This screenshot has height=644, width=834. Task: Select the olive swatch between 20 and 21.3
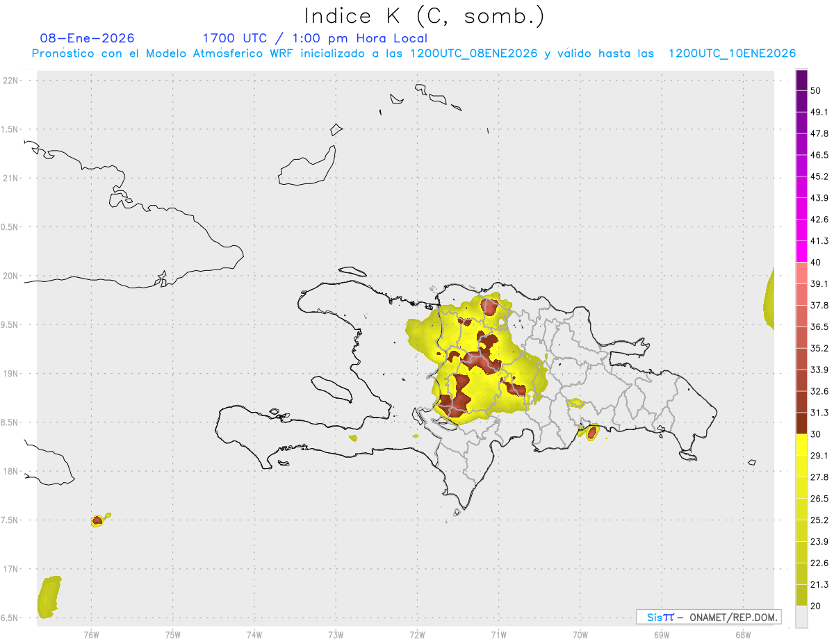click(x=801, y=595)
